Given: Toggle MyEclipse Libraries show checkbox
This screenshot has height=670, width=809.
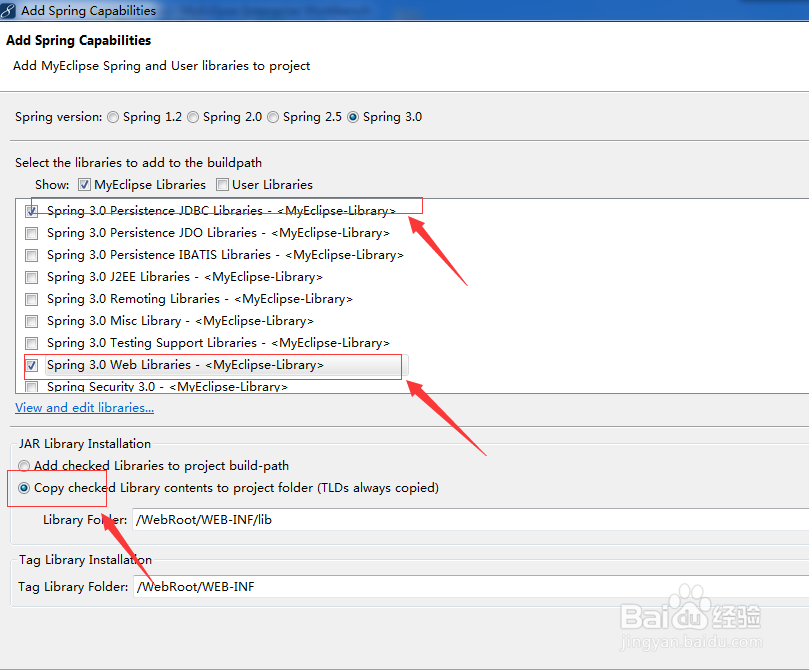Looking at the screenshot, I should [x=85, y=185].
